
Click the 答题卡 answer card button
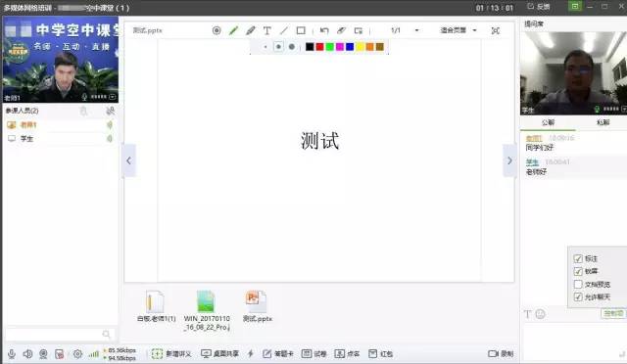[278, 354]
